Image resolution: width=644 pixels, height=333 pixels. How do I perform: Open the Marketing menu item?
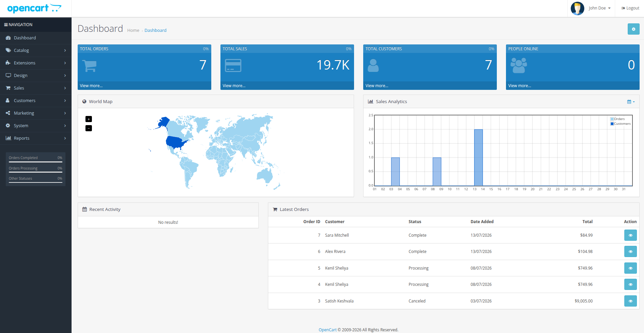(36, 113)
